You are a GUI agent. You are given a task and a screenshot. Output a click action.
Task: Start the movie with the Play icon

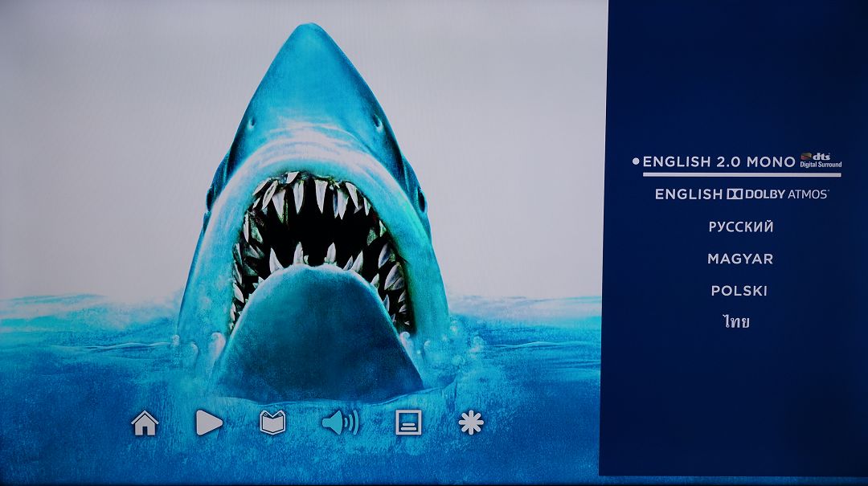tap(209, 423)
